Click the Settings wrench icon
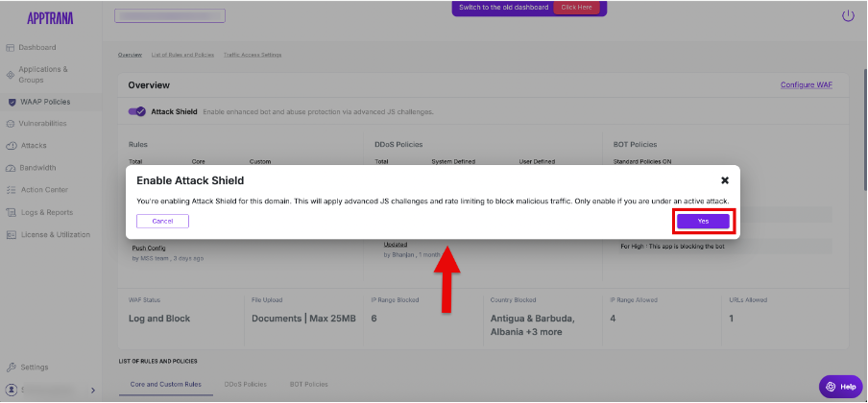868x403 pixels. click(11, 367)
